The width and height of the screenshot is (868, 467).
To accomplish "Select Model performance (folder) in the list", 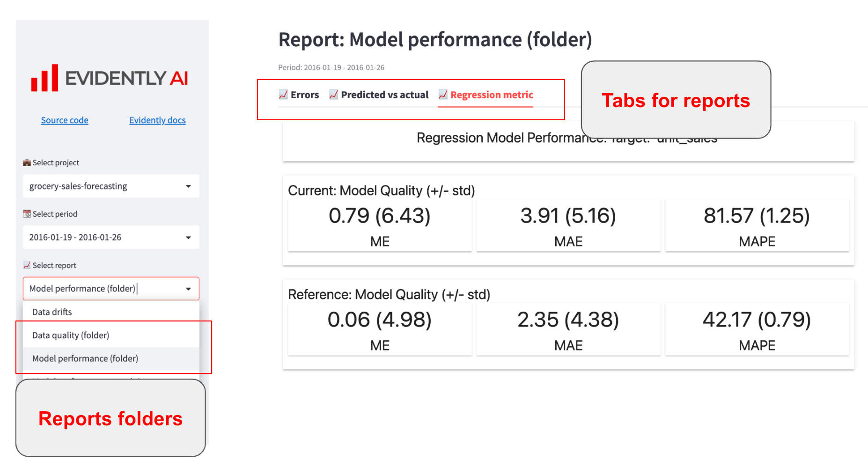I will pyautogui.click(x=85, y=358).
